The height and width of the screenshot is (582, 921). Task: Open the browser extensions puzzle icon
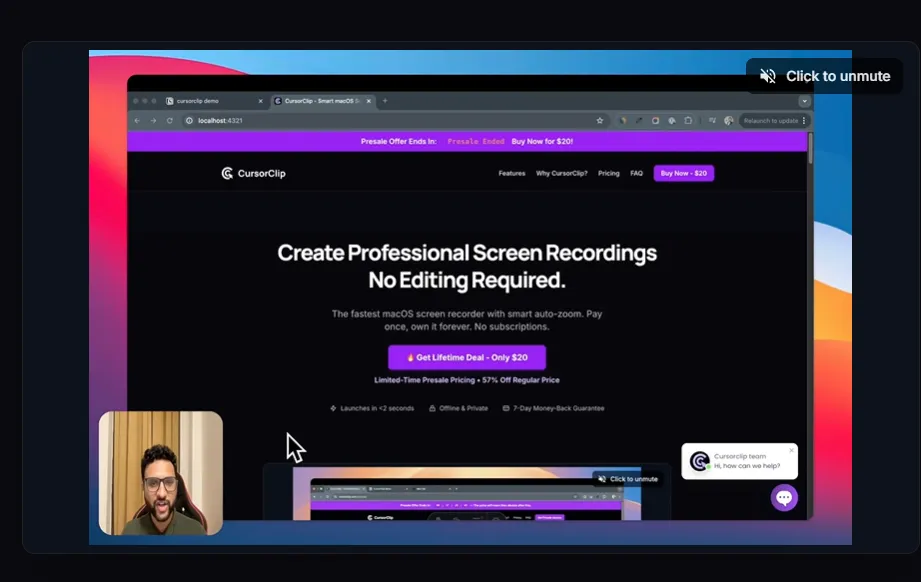688,120
